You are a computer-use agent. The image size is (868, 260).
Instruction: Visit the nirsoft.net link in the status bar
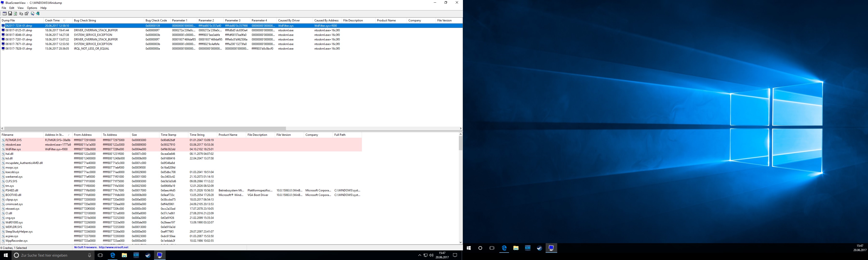[x=114, y=247]
